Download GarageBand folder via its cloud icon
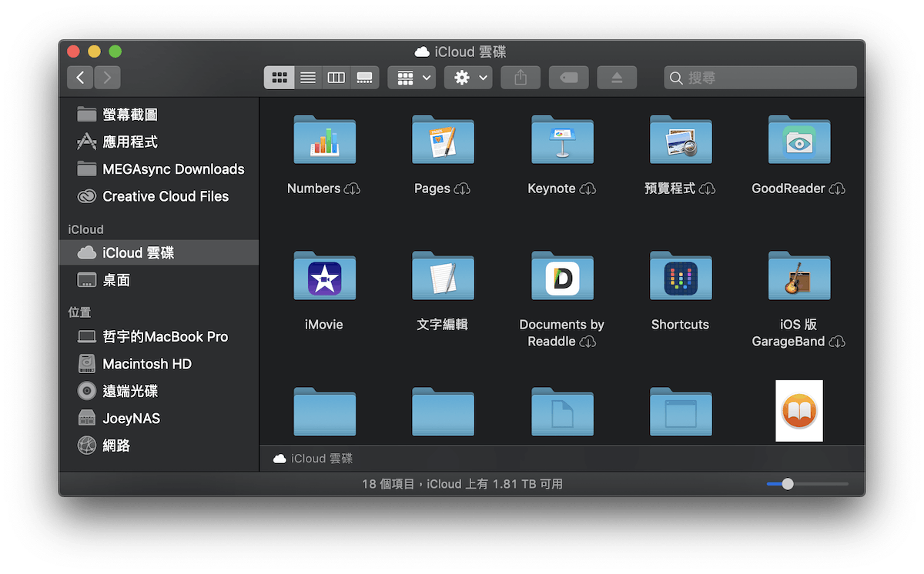Screen dimensions: 924x574 pos(837,342)
